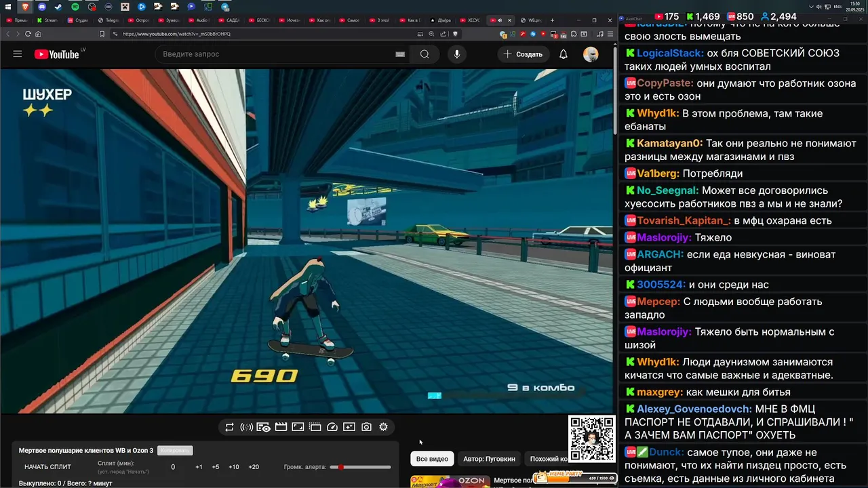This screenshot has width=868, height=488.
Task: Select the Все видео chip
Action: click(432, 459)
